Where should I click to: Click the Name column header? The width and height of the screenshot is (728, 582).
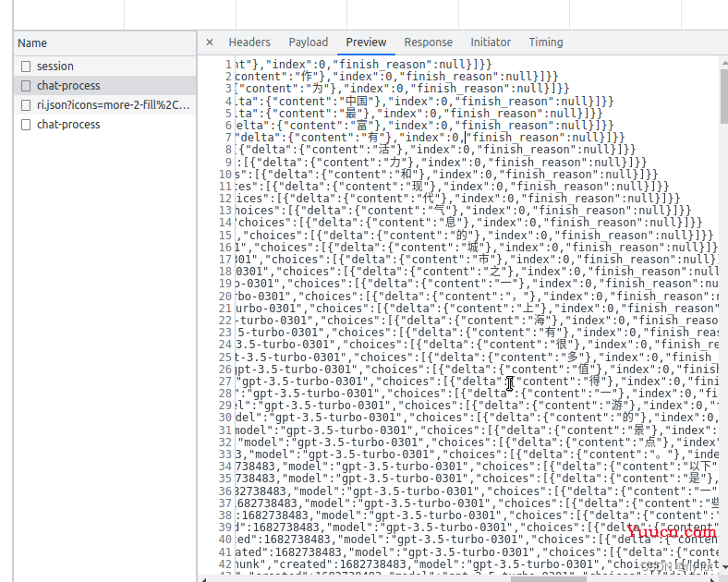pyautogui.click(x=105, y=43)
